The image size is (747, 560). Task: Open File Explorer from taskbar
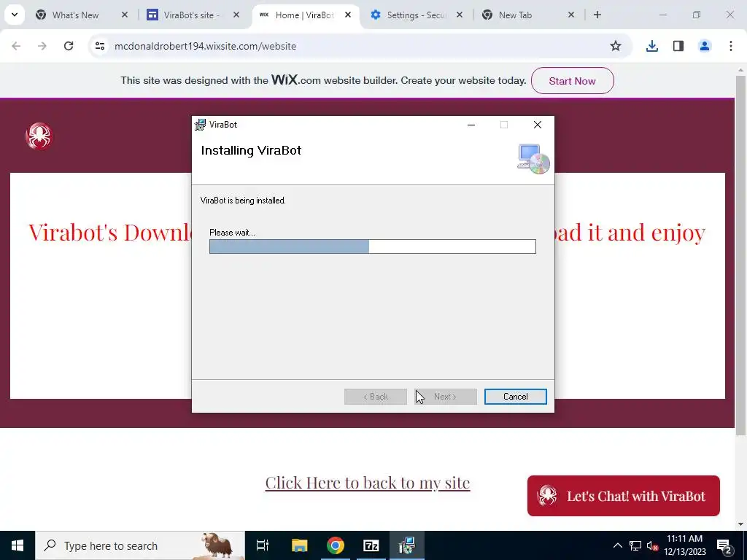point(299,545)
